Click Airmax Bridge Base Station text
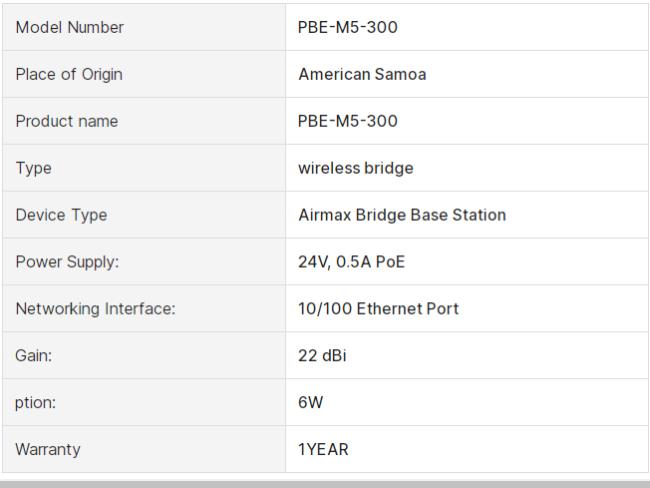The width and height of the screenshot is (650, 488). point(402,215)
